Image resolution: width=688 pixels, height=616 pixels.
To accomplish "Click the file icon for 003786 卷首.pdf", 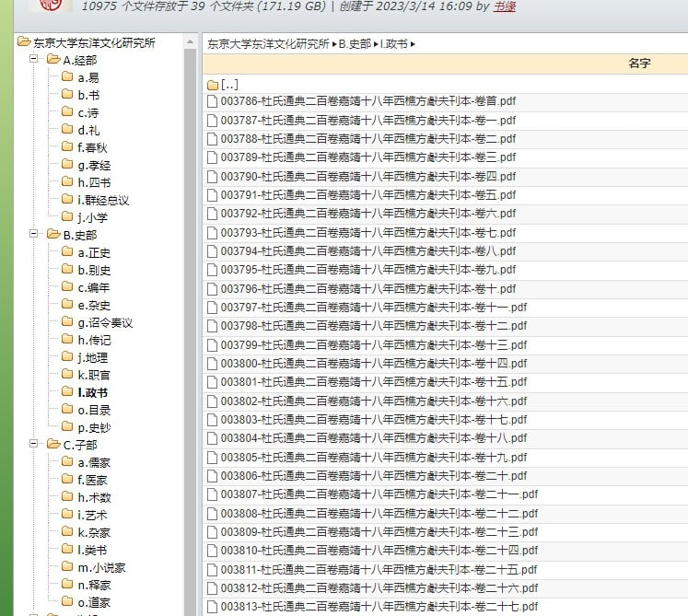I will (212, 102).
